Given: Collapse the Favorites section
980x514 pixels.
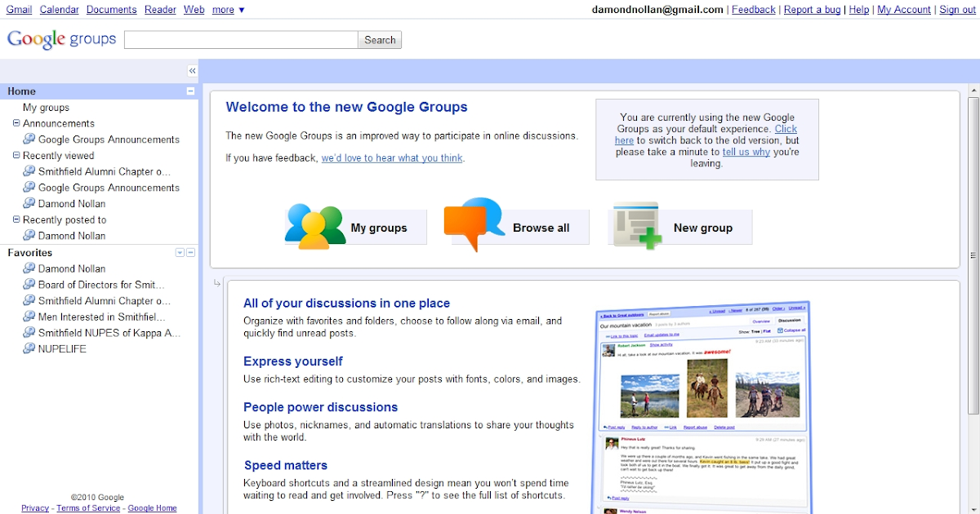Looking at the screenshot, I should pos(190,253).
